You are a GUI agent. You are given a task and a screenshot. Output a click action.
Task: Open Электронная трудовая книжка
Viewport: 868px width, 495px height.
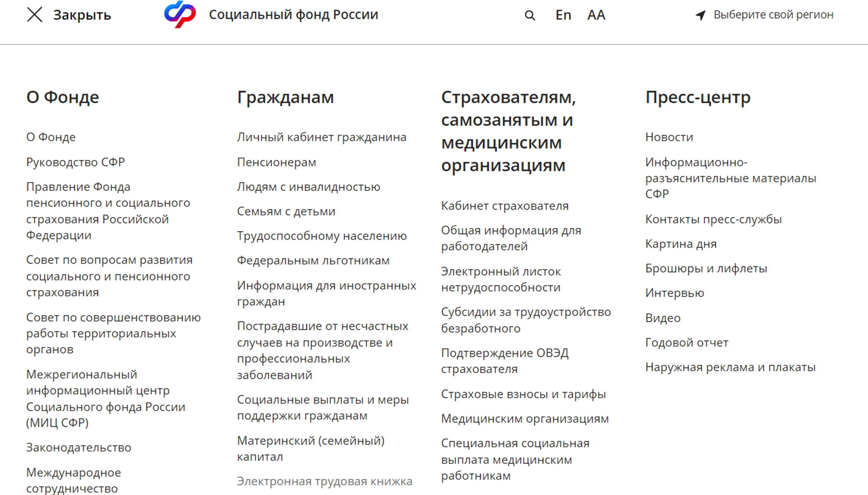(325, 482)
